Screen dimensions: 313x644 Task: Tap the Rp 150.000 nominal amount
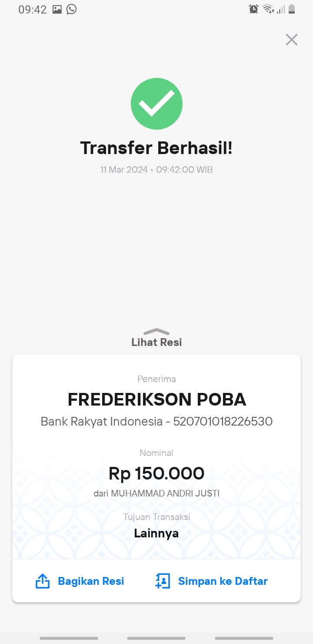pos(156,473)
